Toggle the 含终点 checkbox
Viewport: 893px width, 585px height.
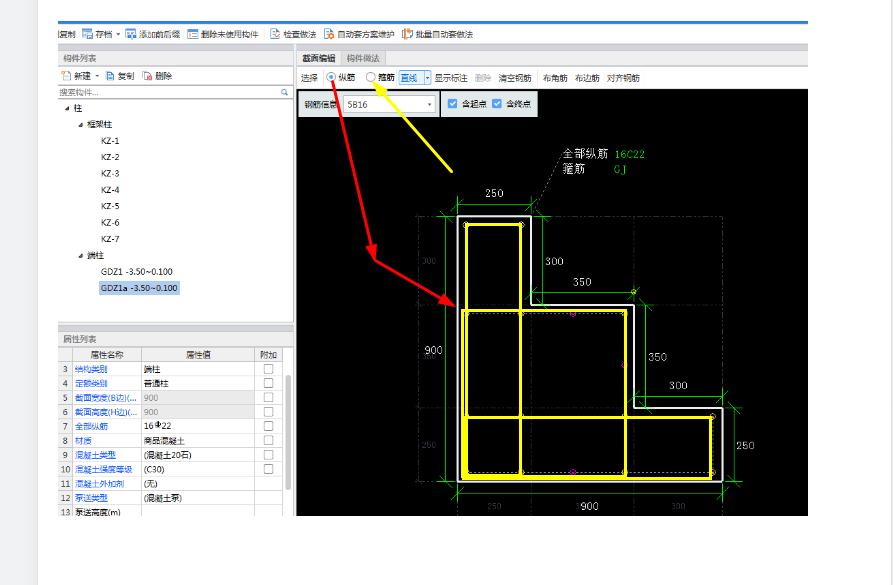coord(497,104)
